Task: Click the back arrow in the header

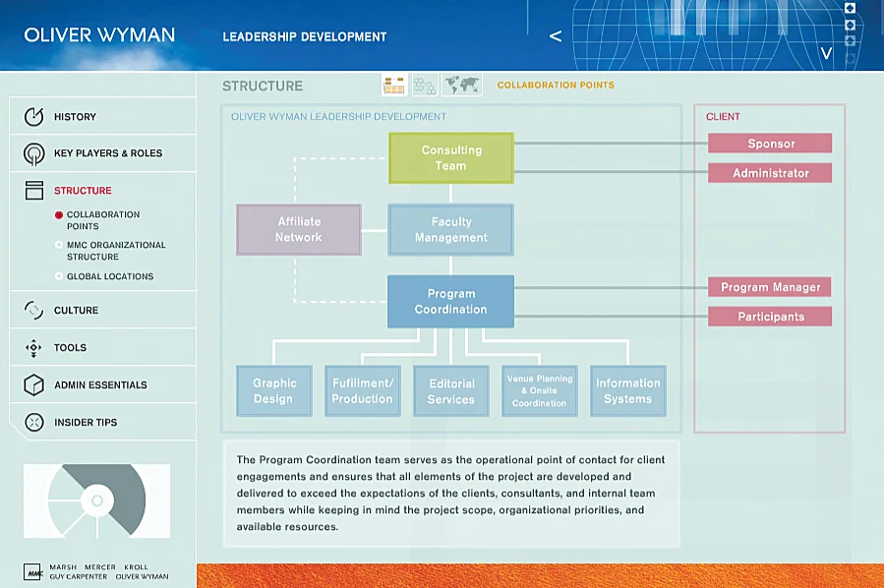Action: coord(556,36)
